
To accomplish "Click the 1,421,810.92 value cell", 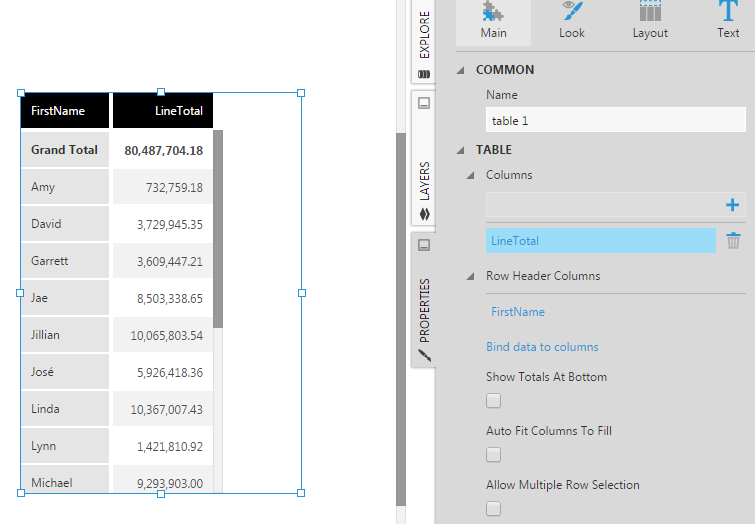I will [163, 446].
